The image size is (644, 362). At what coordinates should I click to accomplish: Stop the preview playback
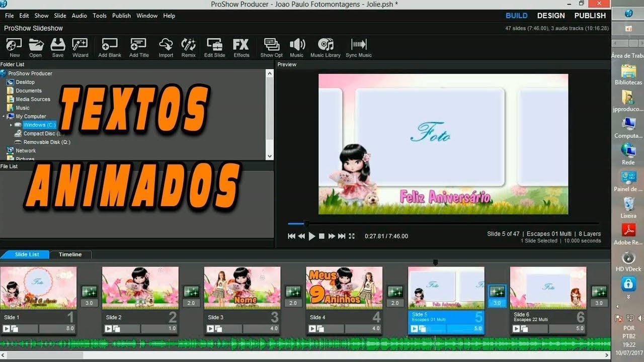pos(322,236)
